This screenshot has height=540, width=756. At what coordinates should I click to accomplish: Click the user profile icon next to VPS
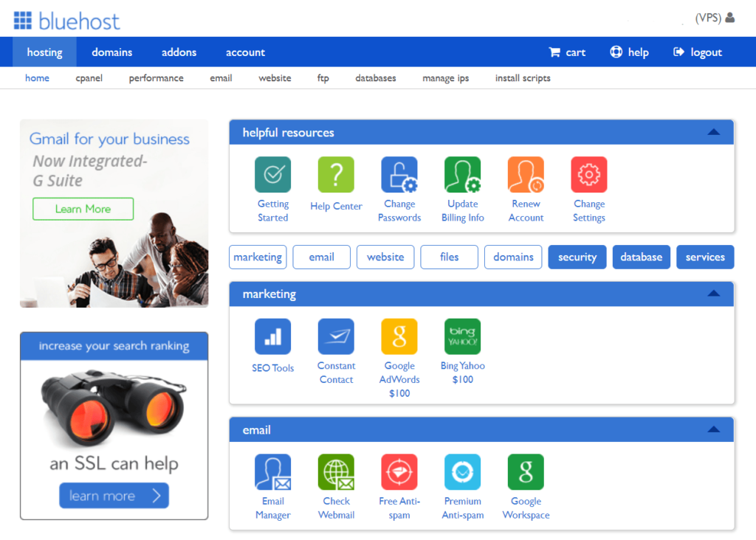pyautogui.click(x=730, y=18)
